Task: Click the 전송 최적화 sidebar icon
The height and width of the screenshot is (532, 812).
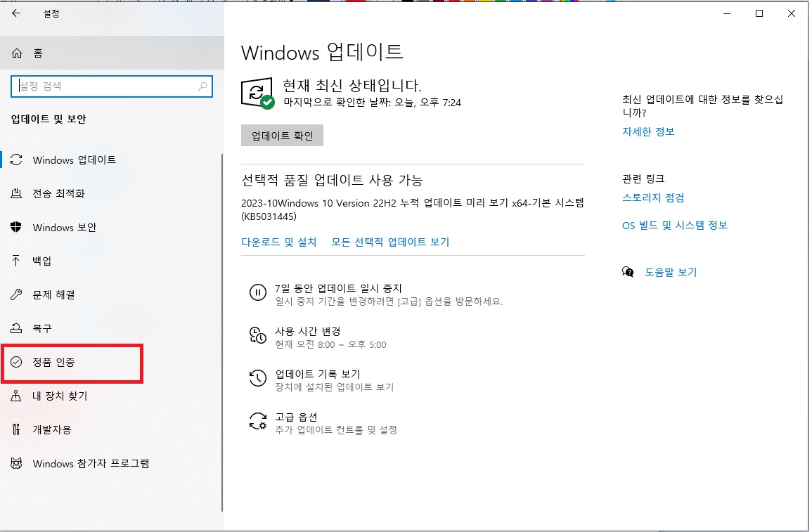Action: [x=17, y=193]
